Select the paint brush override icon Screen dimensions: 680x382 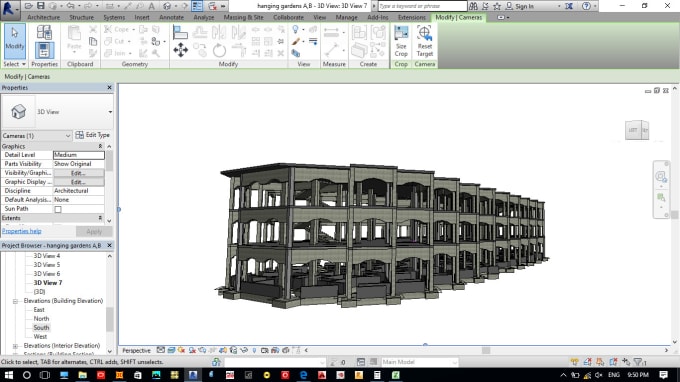click(x=296, y=42)
